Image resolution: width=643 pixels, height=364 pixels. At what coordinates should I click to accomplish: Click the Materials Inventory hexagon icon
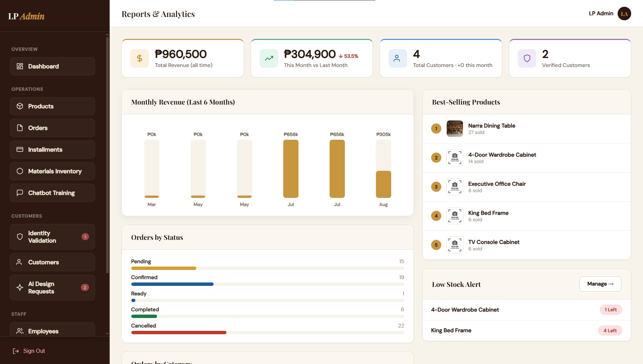[x=20, y=171]
